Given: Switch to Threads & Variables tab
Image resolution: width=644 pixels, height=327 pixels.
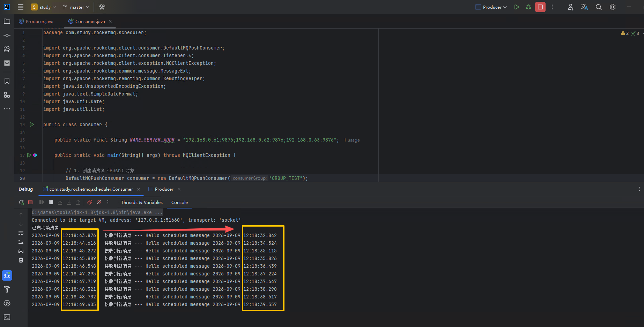Looking at the screenshot, I should (142, 202).
